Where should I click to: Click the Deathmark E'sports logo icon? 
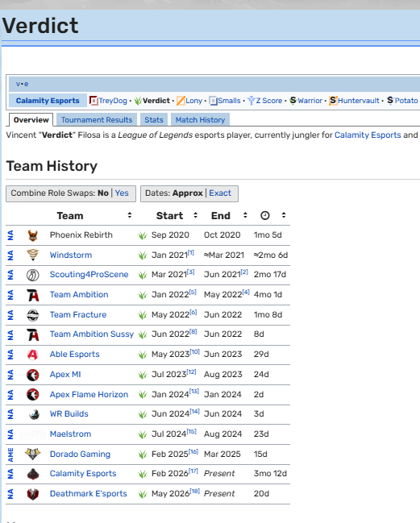[33, 494]
